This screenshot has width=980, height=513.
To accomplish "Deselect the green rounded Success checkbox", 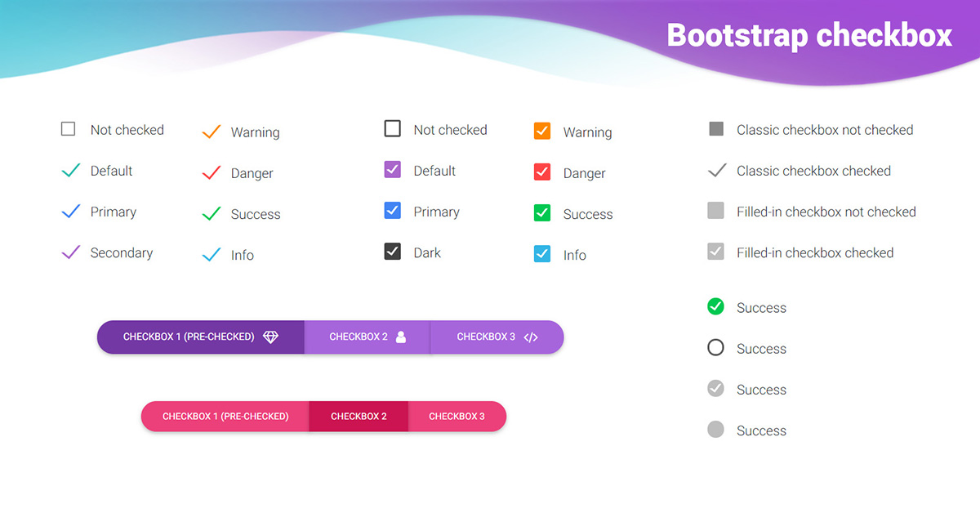I will coord(715,306).
